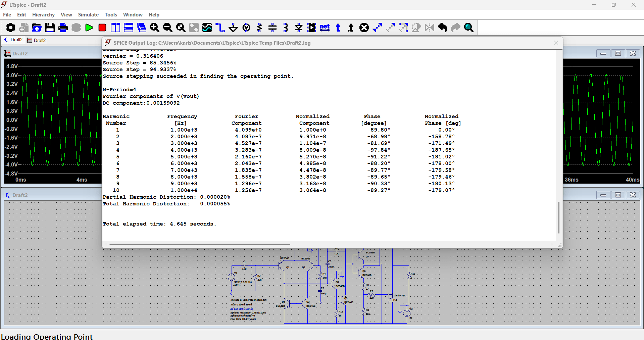Screen dimensions: 644x340
Task: Close the SPICE Output Log window
Action: 556,43
